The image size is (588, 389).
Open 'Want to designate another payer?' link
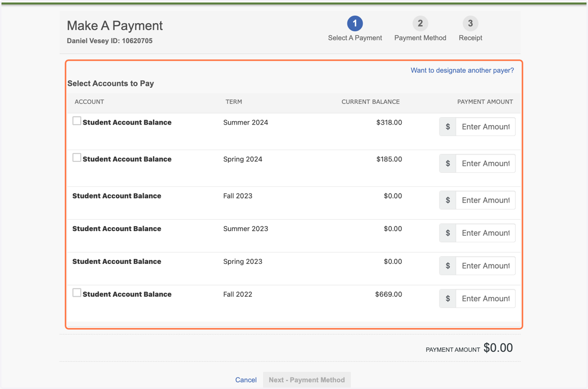pos(462,70)
